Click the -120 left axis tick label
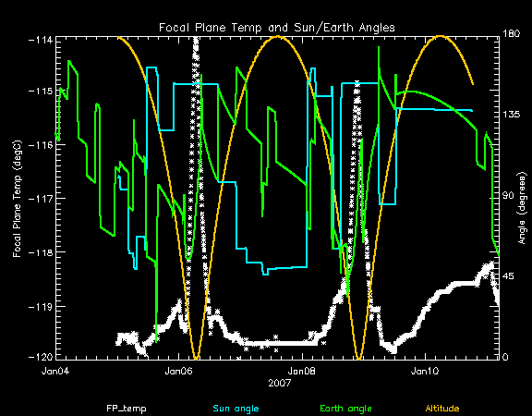 [x=40, y=357]
